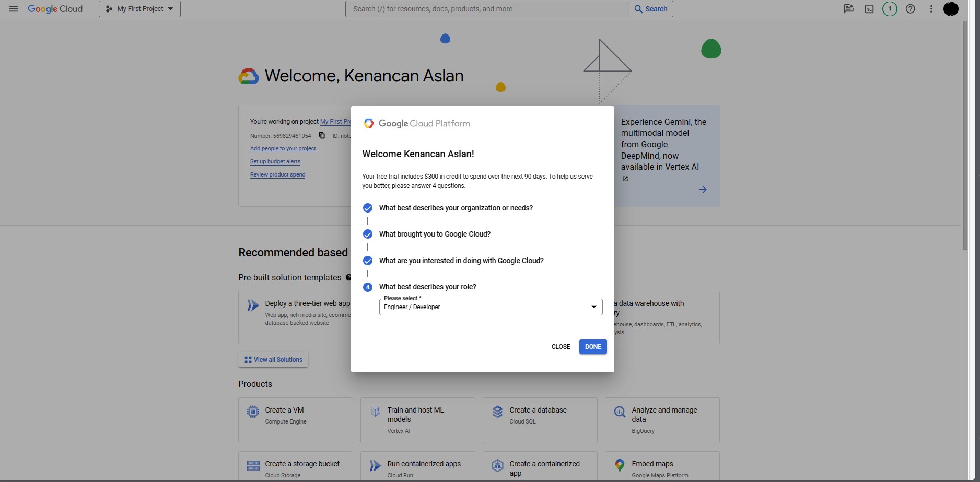Viewport: 980px width, 482px height.
Task: Expand What brought you to Google Cloud
Action: (x=435, y=234)
